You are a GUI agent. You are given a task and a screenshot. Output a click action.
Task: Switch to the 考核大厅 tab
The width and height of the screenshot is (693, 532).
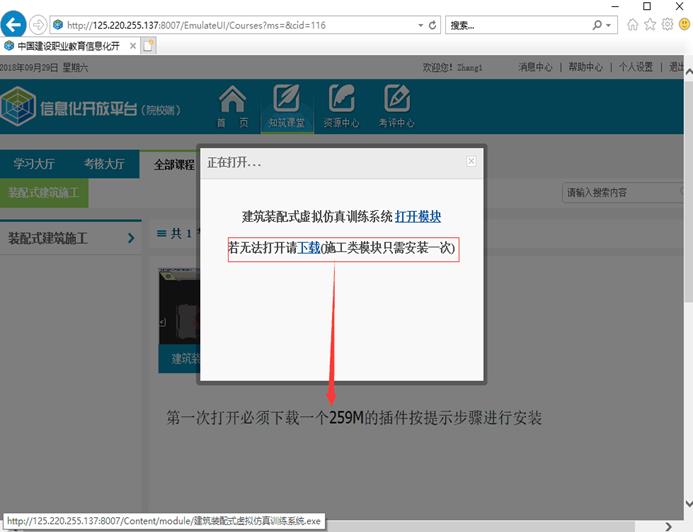[104, 164]
